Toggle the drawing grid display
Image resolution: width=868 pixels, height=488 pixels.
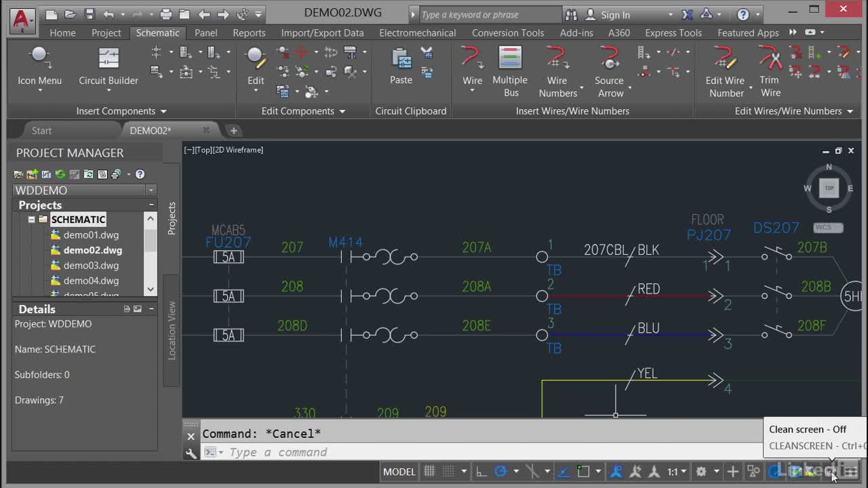[x=429, y=472]
